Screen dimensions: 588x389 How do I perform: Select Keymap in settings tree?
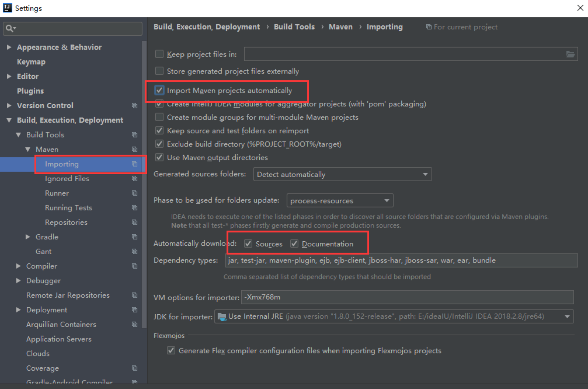(31, 62)
